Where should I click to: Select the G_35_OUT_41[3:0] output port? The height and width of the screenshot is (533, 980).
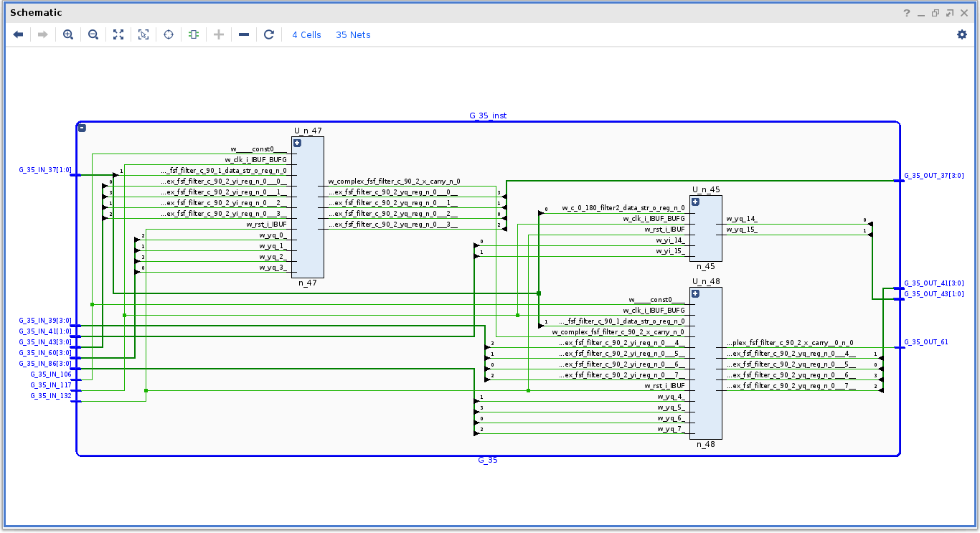933,283
